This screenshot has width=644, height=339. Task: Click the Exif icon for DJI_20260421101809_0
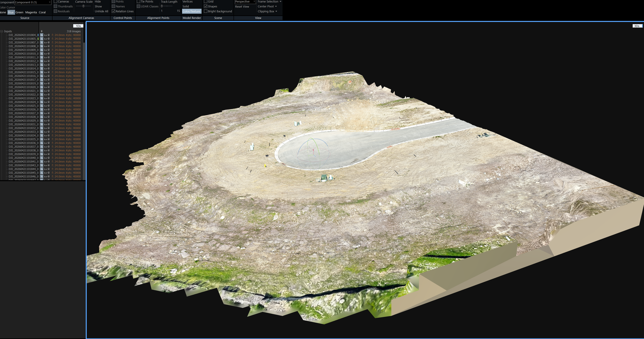click(46, 50)
